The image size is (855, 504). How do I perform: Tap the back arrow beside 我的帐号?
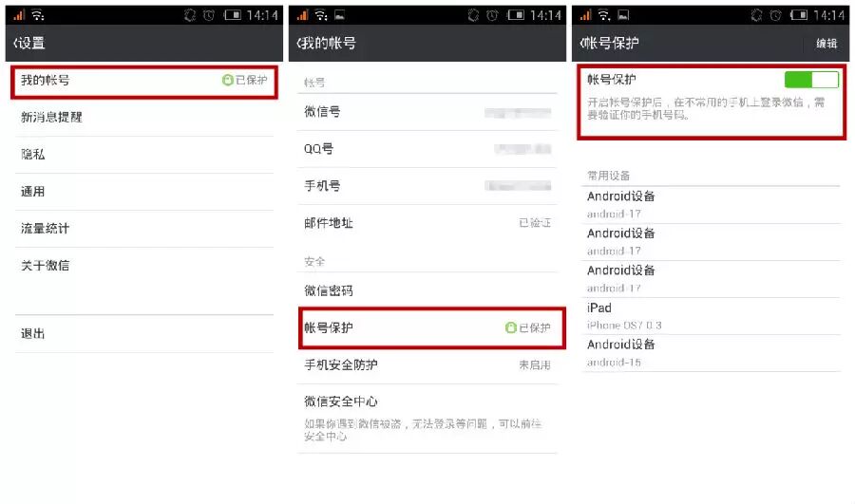click(299, 43)
